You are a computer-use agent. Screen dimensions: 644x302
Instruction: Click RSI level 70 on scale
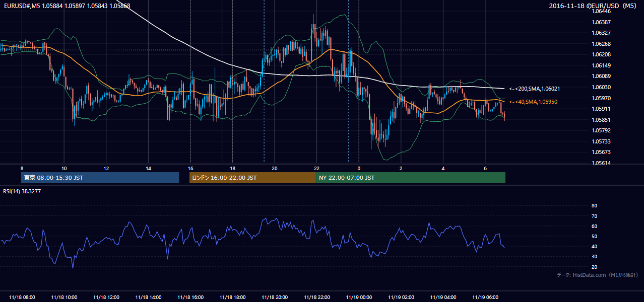coord(594,216)
